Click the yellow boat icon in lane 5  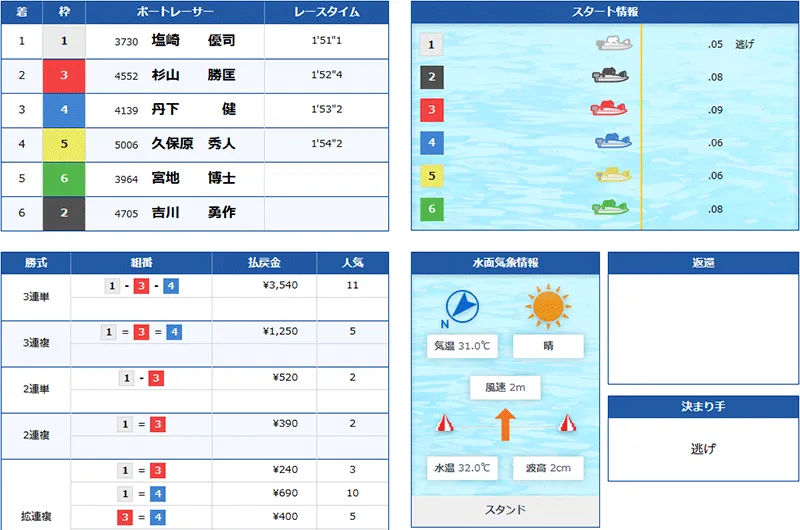point(613,175)
